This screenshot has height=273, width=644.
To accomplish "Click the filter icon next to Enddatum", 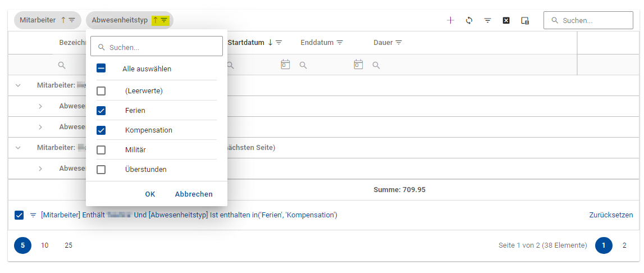I will click(x=340, y=43).
